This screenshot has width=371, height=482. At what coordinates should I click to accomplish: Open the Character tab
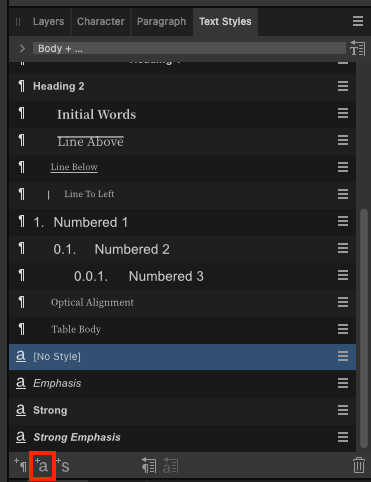click(101, 22)
